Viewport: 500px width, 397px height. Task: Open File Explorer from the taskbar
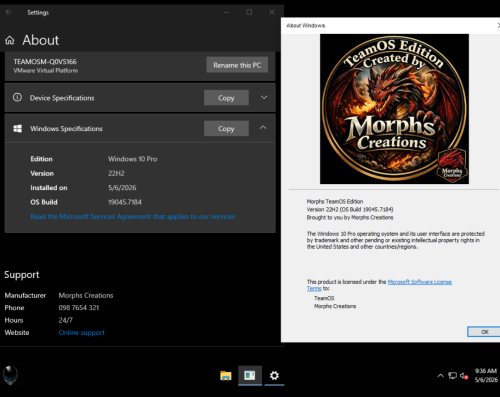pyautogui.click(x=226, y=376)
